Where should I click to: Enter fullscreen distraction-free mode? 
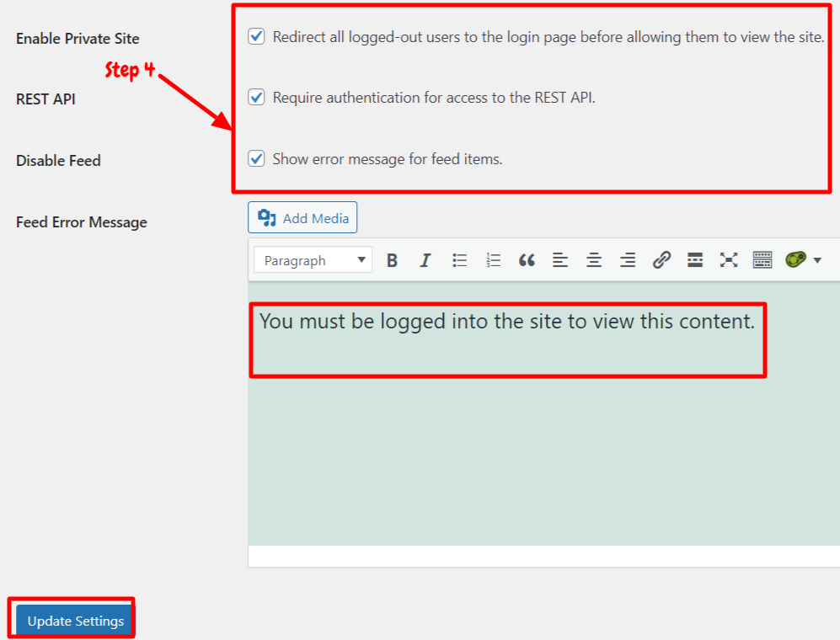[x=729, y=260]
